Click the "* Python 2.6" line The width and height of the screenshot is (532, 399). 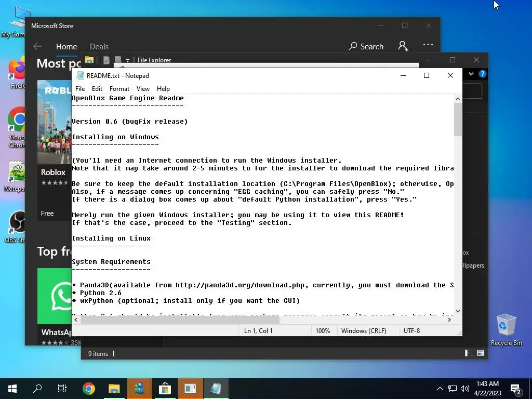pyautogui.click(x=97, y=293)
